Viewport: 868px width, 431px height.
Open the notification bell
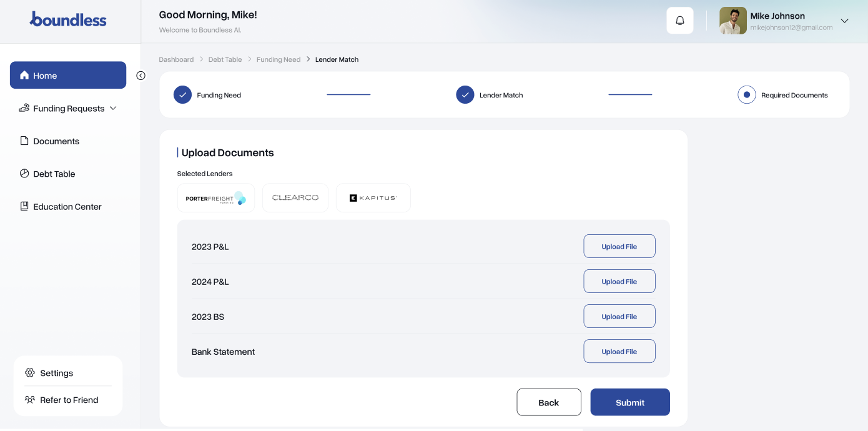point(679,20)
